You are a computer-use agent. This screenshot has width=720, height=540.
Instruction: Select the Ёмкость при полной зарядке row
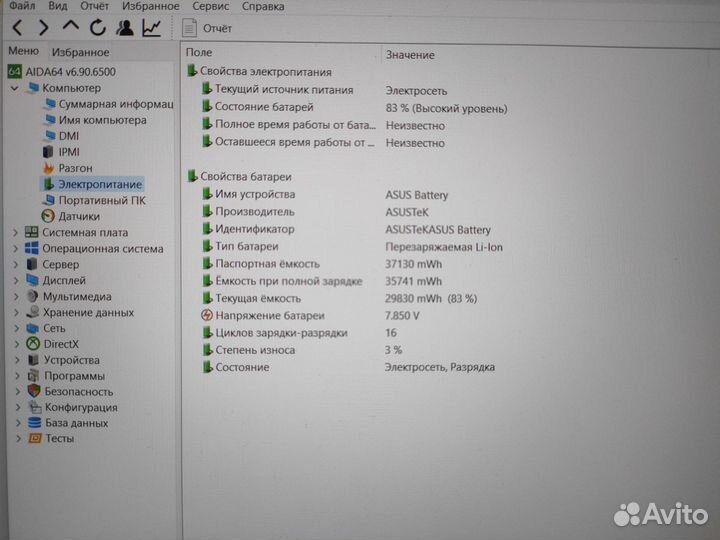[x=322, y=281]
